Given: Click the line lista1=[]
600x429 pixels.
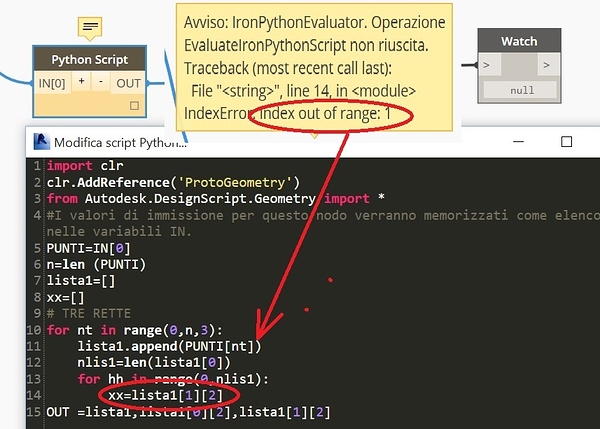Looking at the screenshot, I should tap(81, 281).
